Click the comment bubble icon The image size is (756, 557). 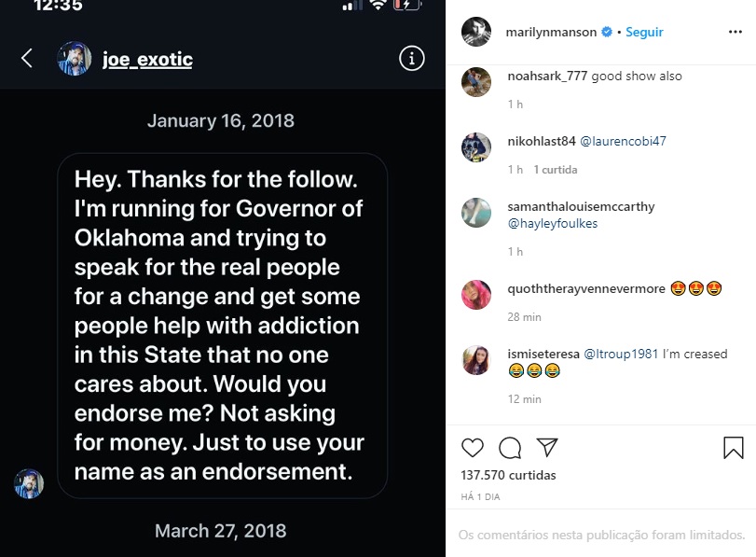510,448
